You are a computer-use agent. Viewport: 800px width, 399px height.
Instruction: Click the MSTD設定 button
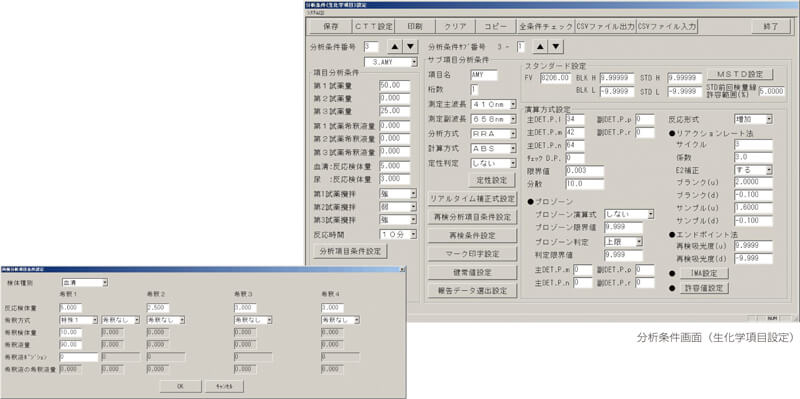pos(740,74)
